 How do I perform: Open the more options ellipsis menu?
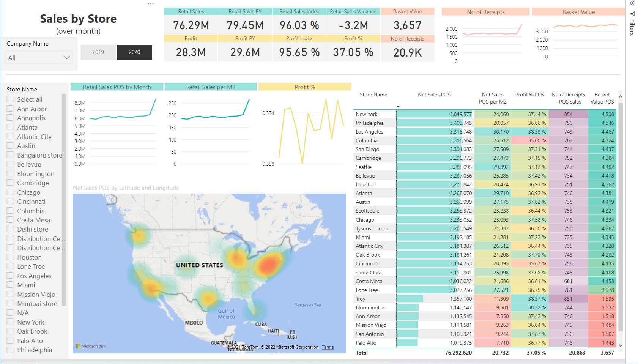tap(151, 4)
